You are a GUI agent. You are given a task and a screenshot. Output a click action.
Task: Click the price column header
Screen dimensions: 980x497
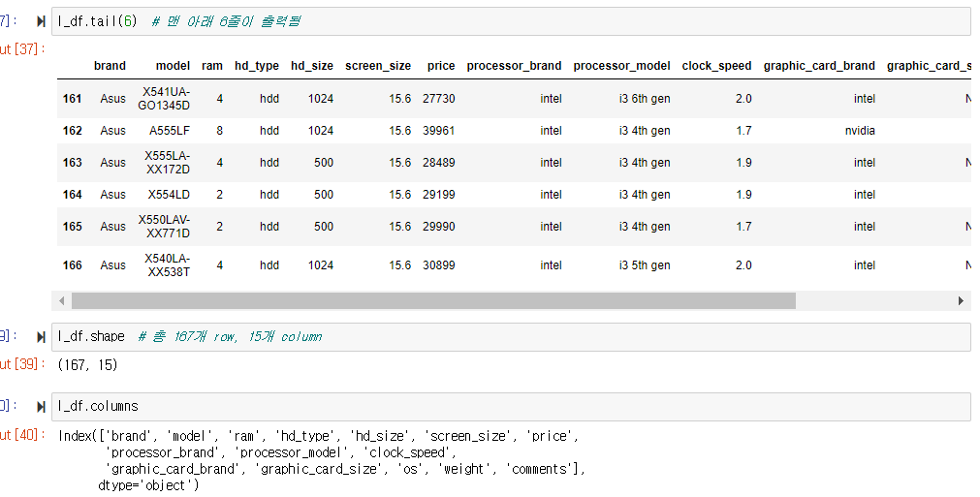[x=441, y=66]
